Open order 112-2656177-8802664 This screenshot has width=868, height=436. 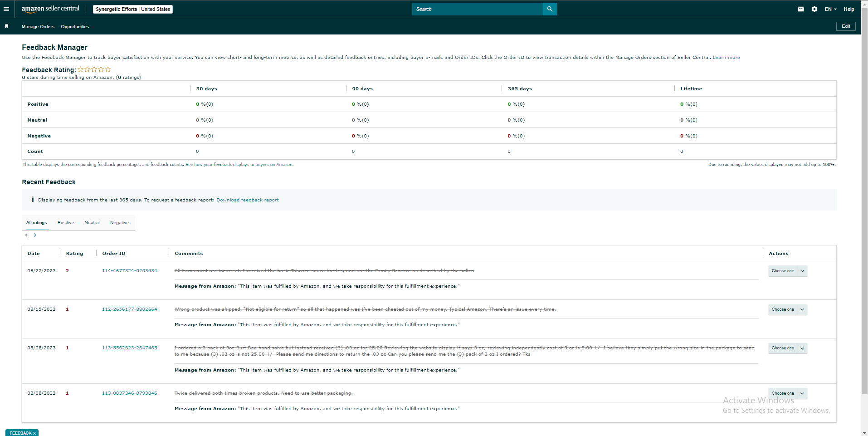[130, 309]
